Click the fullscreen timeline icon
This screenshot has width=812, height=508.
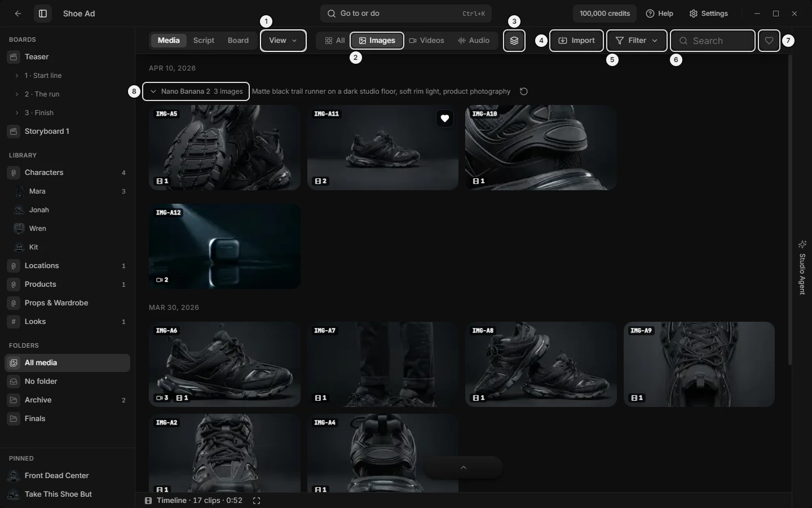pos(257,501)
